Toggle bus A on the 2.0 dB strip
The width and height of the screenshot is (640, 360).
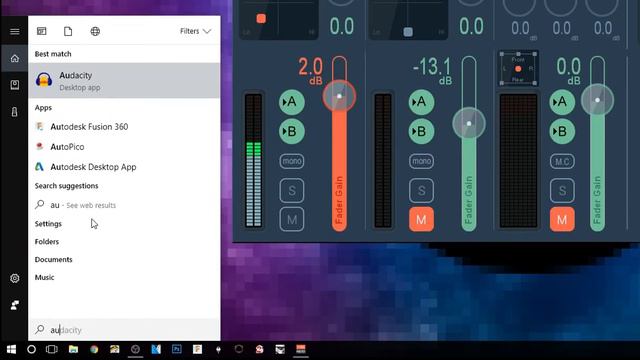[292, 102]
